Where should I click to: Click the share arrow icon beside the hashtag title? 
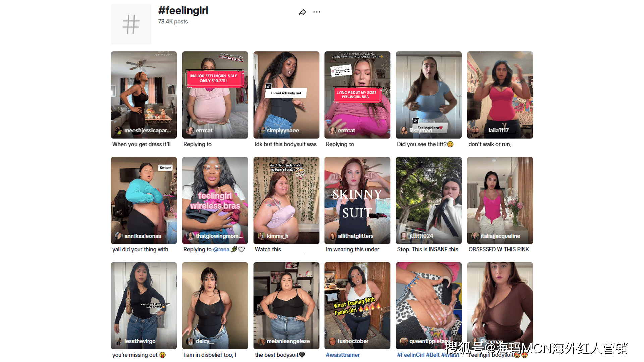pos(302,12)
